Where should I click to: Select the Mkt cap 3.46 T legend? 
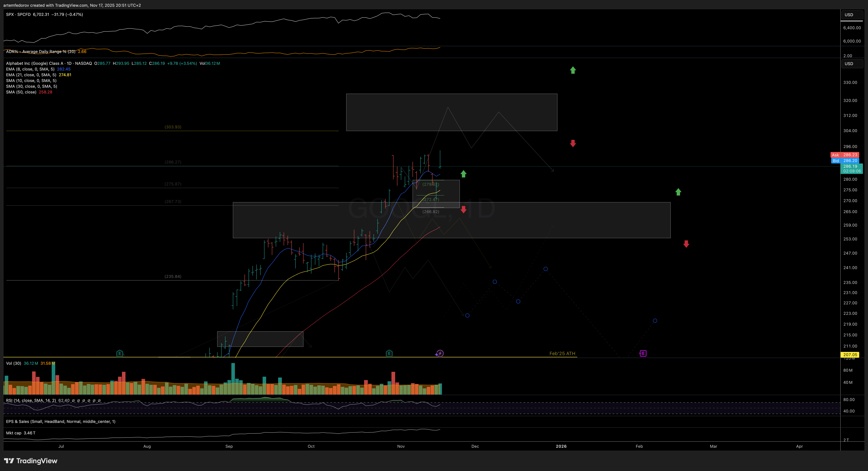pyautogui.click(x=21, y=433)
